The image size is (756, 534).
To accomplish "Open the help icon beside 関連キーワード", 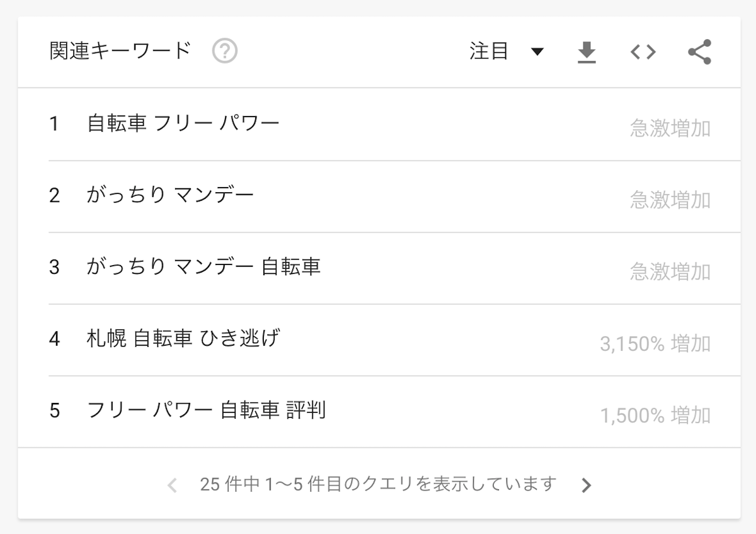I will [x=225, y=51].
